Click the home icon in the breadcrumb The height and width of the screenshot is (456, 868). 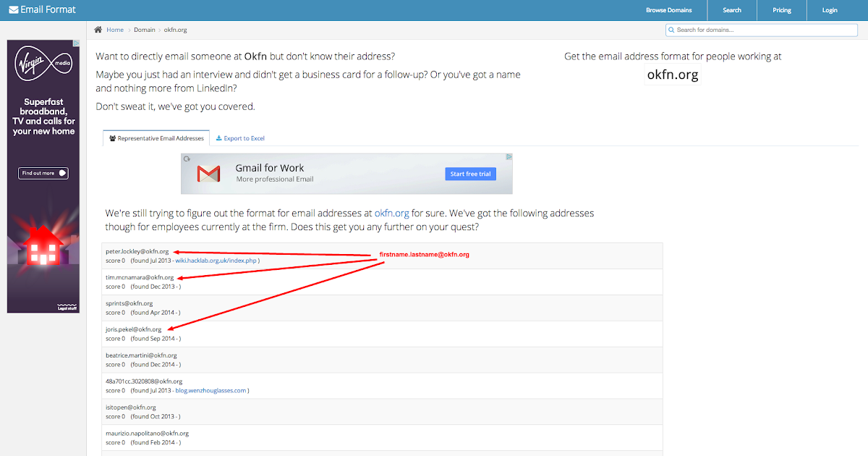(98, 30)
